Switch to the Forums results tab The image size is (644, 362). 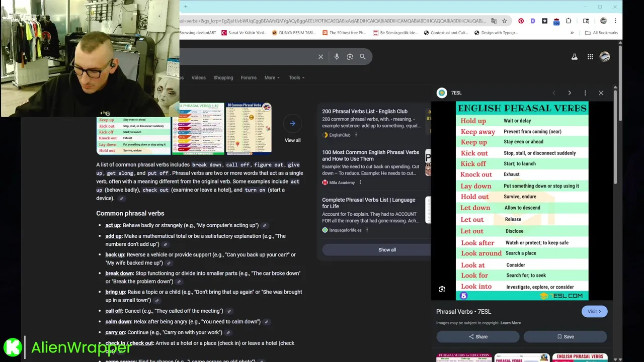coord(249,78)
